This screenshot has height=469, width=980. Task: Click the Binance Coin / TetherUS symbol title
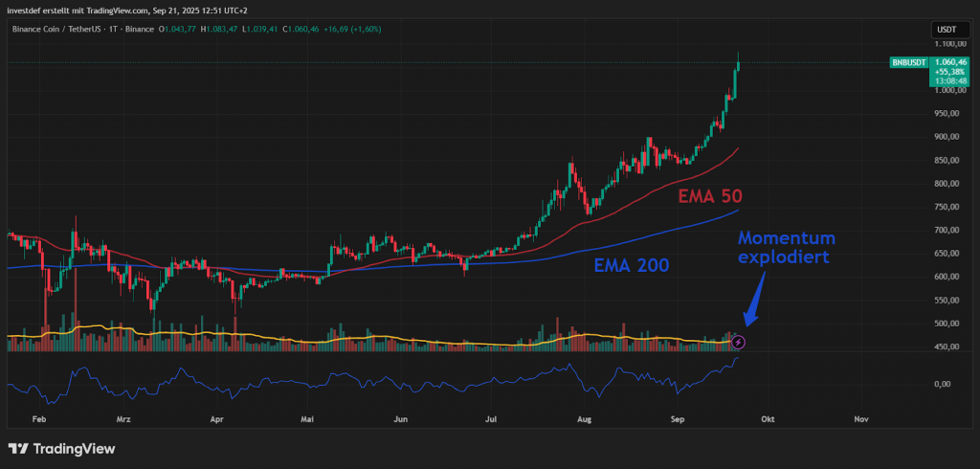point(57,29)
